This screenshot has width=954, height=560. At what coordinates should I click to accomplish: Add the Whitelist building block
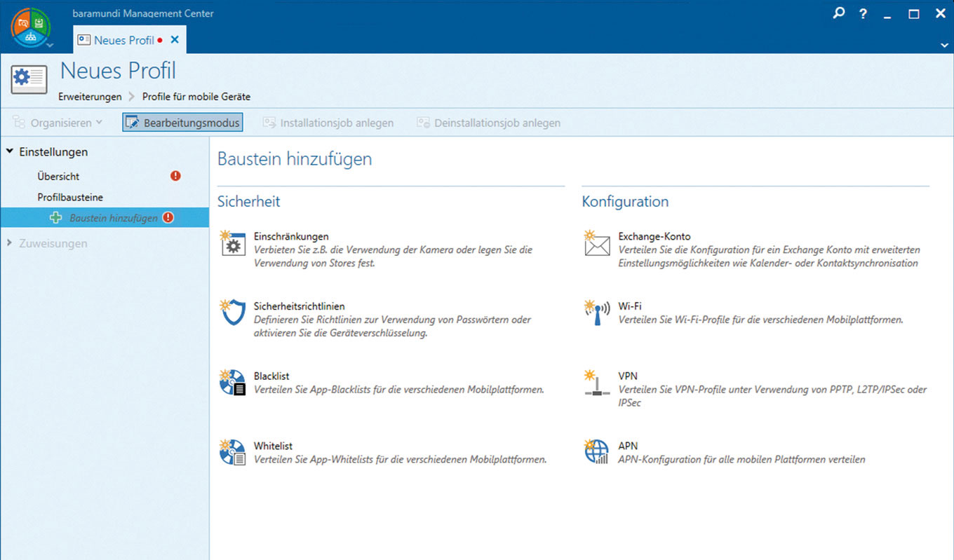coord(273,446)
